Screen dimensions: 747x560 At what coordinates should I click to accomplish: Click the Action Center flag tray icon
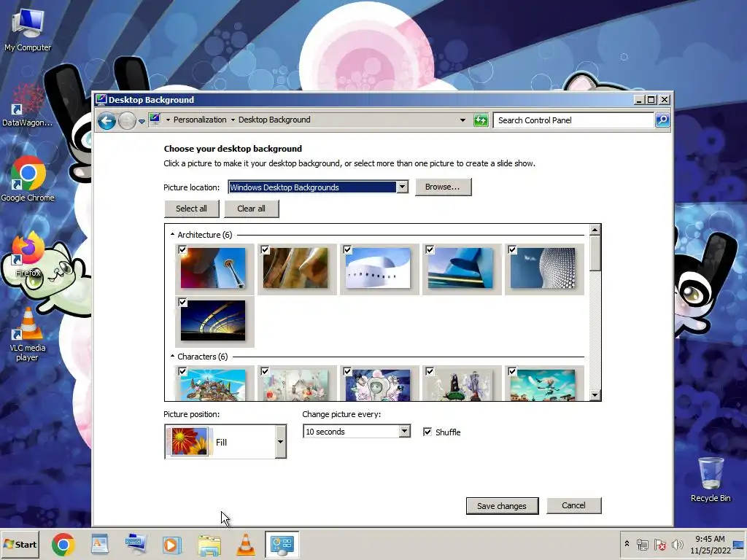[659, 544]
